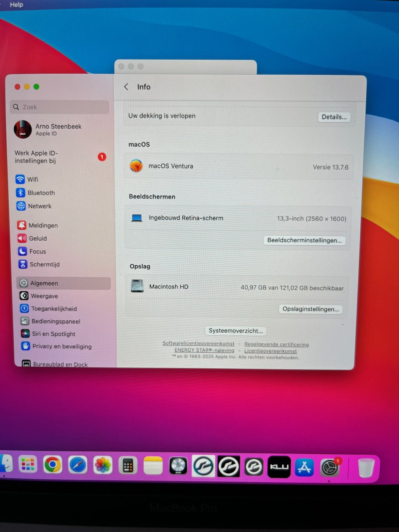Open Geluid settings
This screenshot has height=532, width=399.
(32, 239)
